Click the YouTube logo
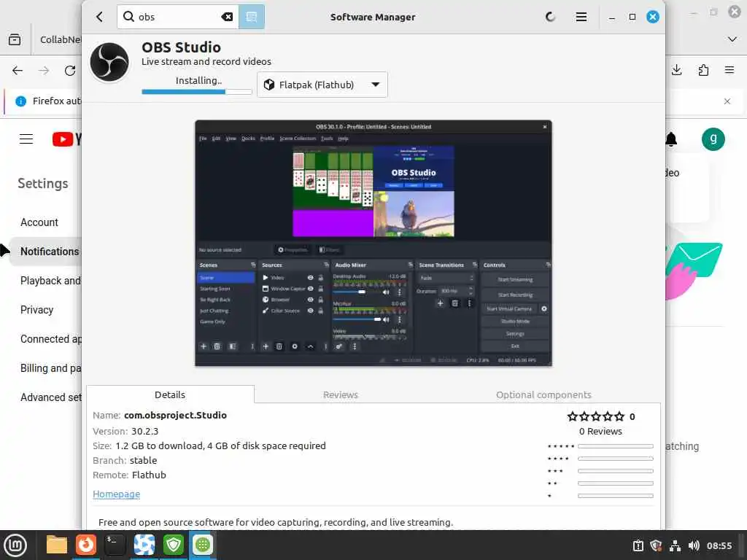Viewport: 747px width, 560px height. [66, 139]
